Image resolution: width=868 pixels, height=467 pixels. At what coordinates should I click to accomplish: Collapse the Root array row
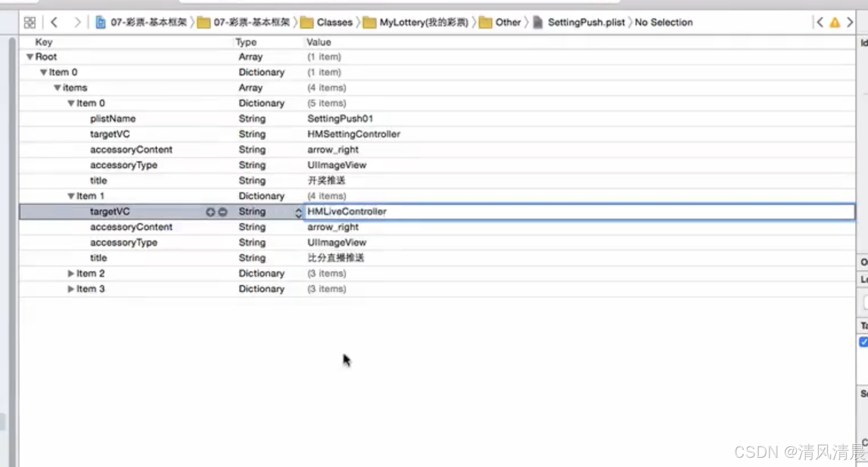coord(30,57)
